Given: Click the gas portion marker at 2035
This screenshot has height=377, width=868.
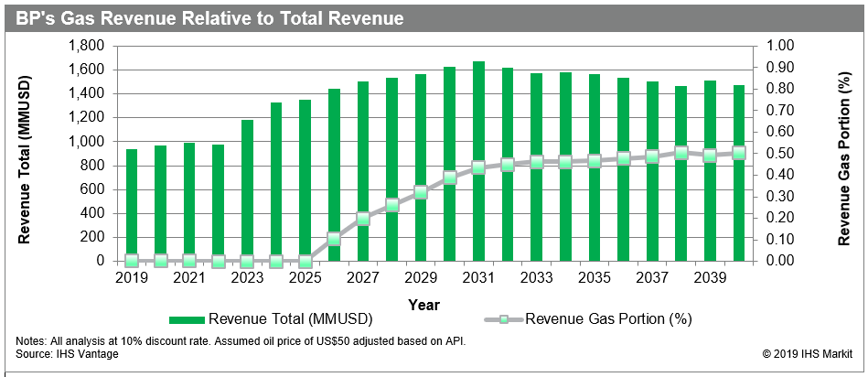Looking at the screenshot, I should pos(594,162).
